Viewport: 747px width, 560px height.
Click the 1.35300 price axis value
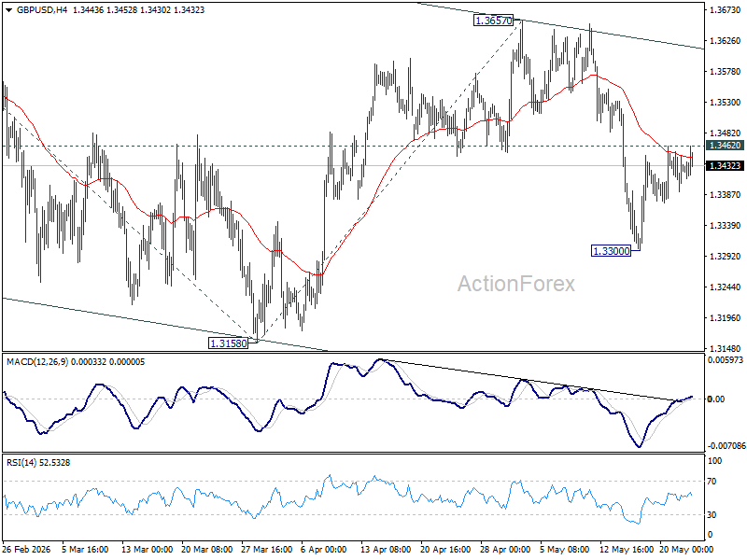tap(726, 103)
